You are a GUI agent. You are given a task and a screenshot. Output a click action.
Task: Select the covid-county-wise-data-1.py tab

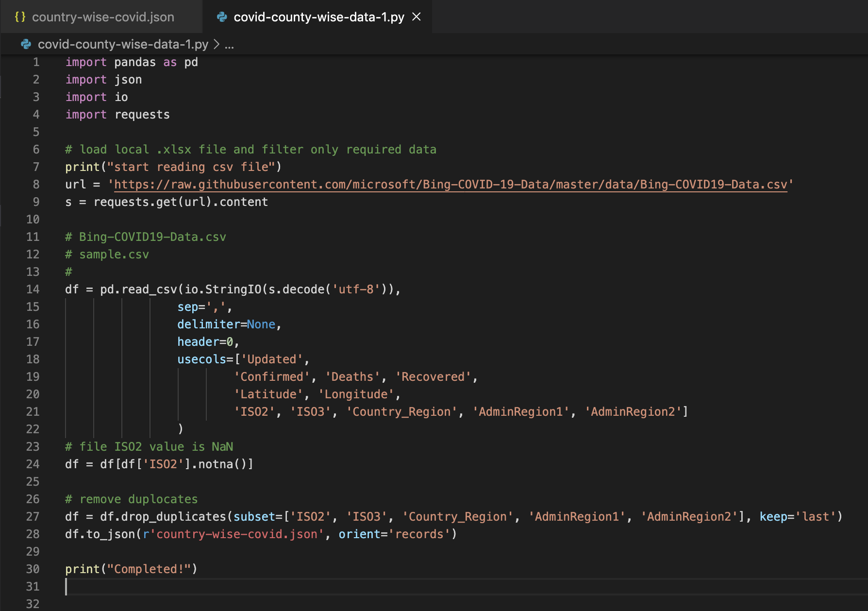[x=318, y=17]
